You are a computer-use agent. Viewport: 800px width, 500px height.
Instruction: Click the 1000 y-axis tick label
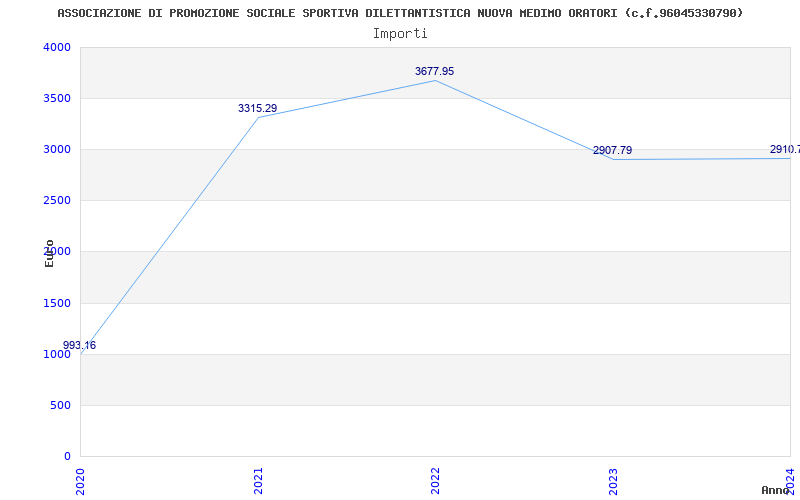[x=57, y=355]
